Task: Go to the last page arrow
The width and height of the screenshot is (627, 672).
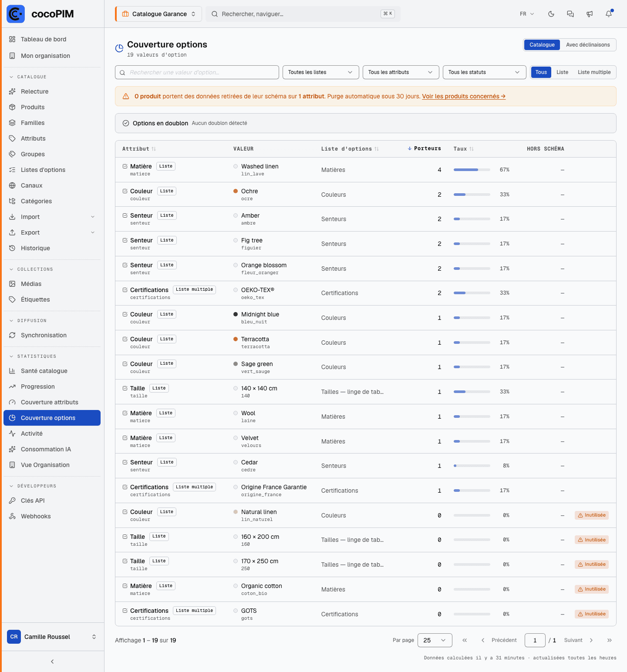Action: coord(610,640)
